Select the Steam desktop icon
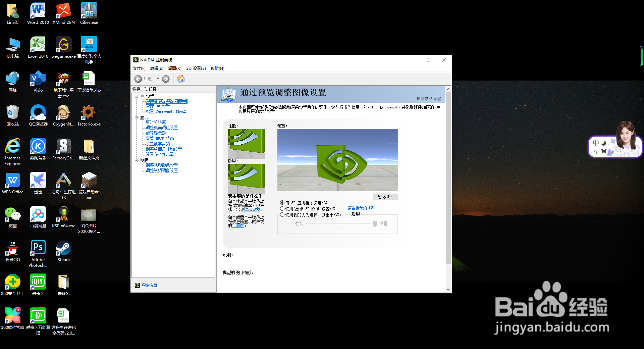Screen dimensions: 644x349 click(63, 251)
